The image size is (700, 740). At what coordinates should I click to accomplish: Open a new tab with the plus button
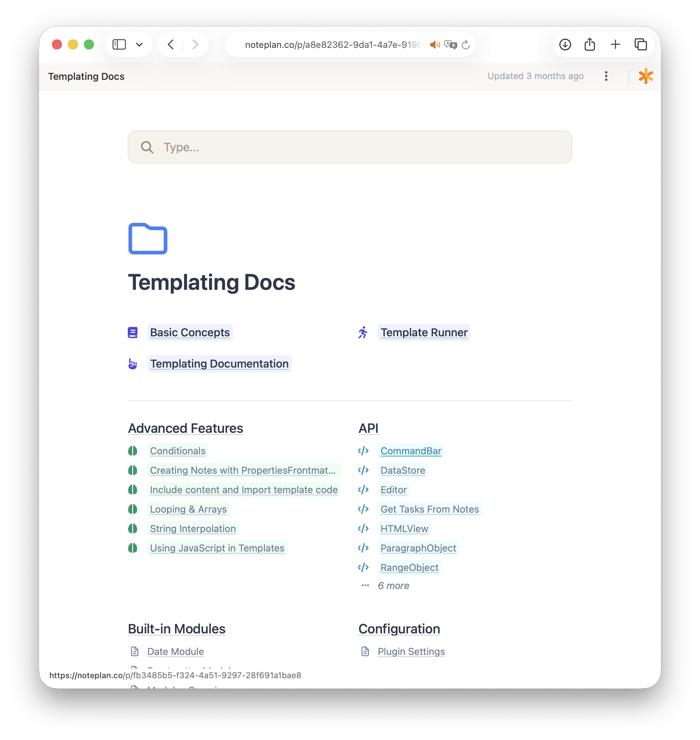click(616, 44)
